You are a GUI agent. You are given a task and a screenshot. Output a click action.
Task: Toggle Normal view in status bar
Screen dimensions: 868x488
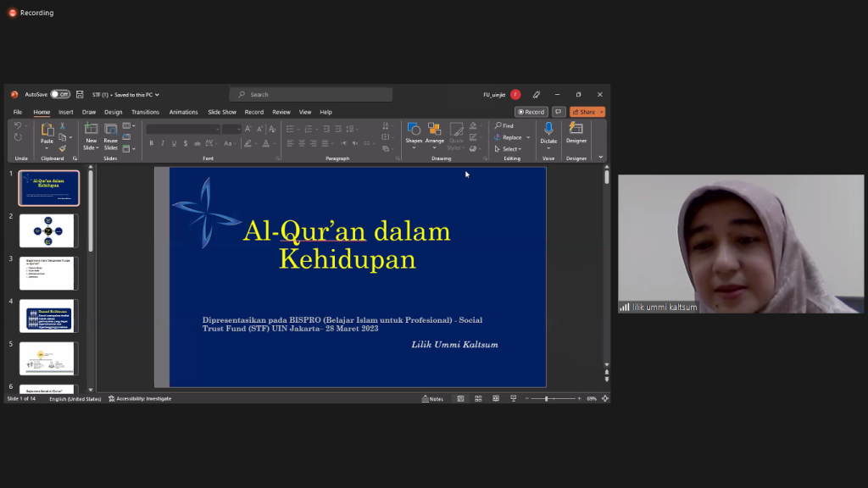pos(460,398)
